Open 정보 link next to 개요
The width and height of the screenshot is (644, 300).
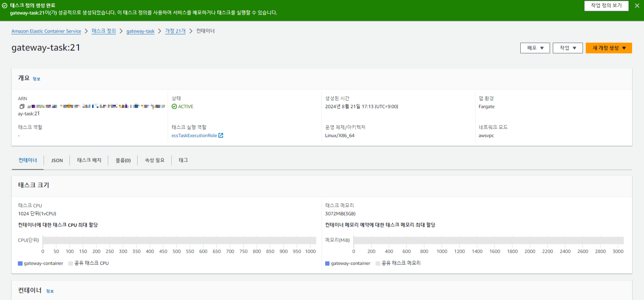[36, 79]
